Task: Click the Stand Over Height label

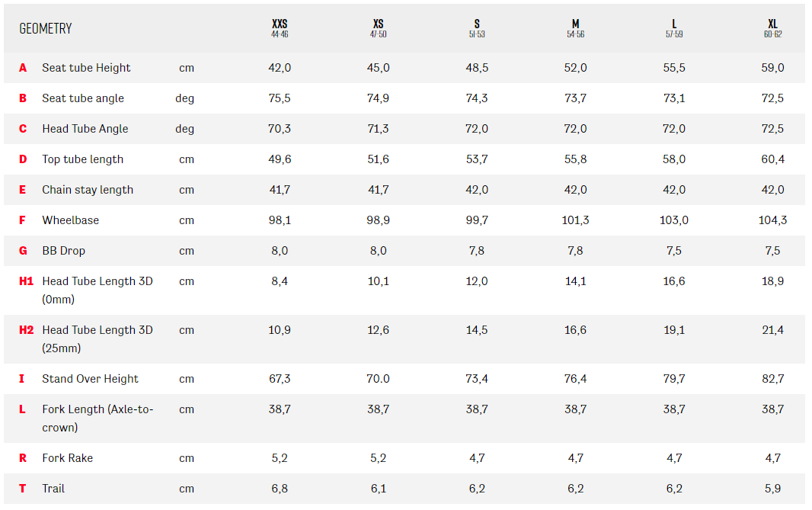Action: point(90,379)
